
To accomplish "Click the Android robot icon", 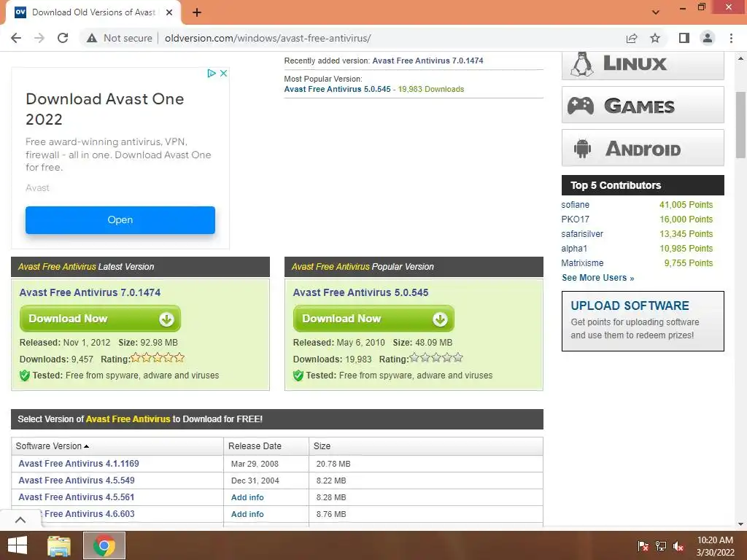I will pyautogui.click(x=582, y=148).
